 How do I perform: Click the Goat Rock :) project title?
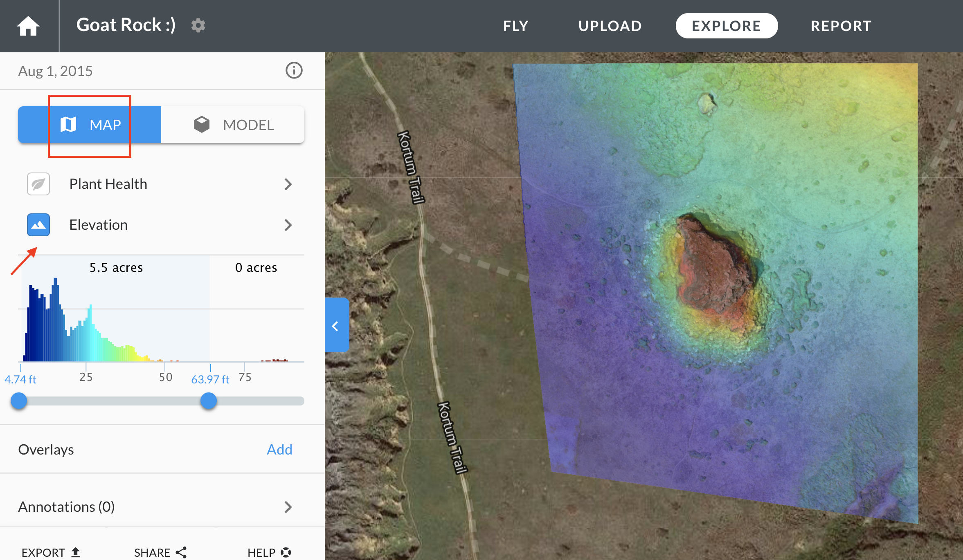[126, 25]
